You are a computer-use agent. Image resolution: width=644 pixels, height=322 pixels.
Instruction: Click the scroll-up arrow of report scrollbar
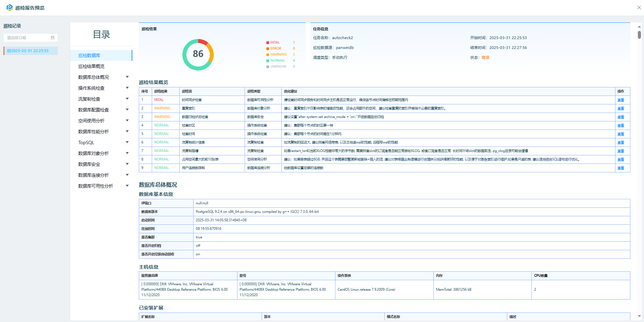tap(639, 27)
